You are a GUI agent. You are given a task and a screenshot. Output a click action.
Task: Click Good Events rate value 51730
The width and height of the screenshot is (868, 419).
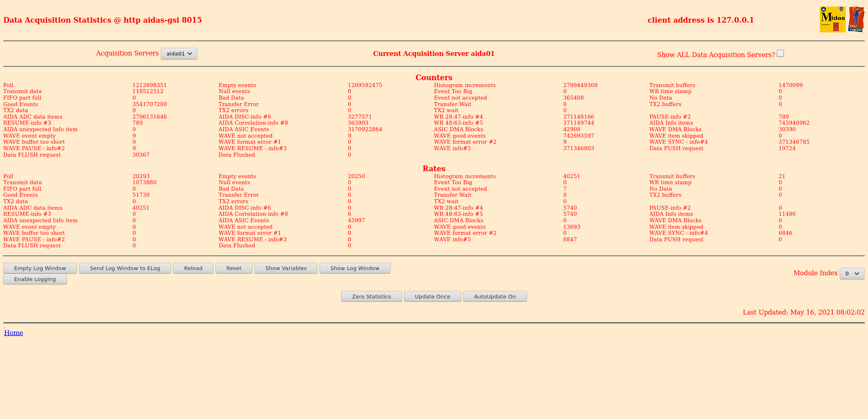(141, 195)
